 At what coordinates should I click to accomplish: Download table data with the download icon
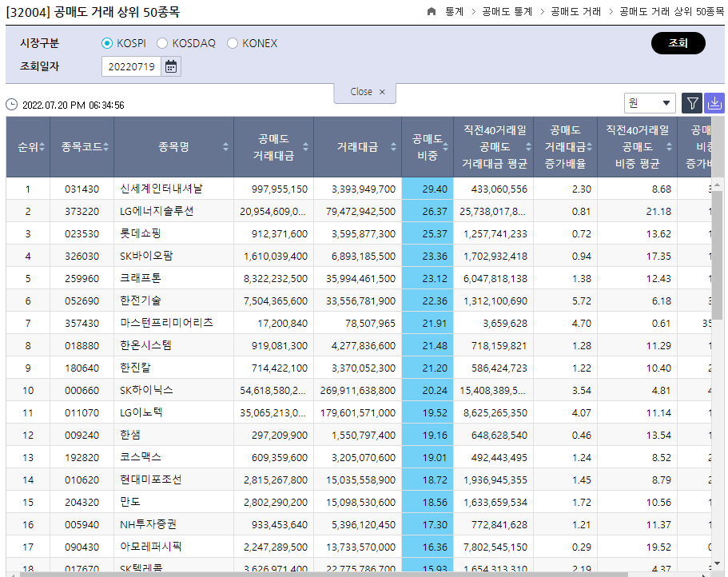pos(714,103)
